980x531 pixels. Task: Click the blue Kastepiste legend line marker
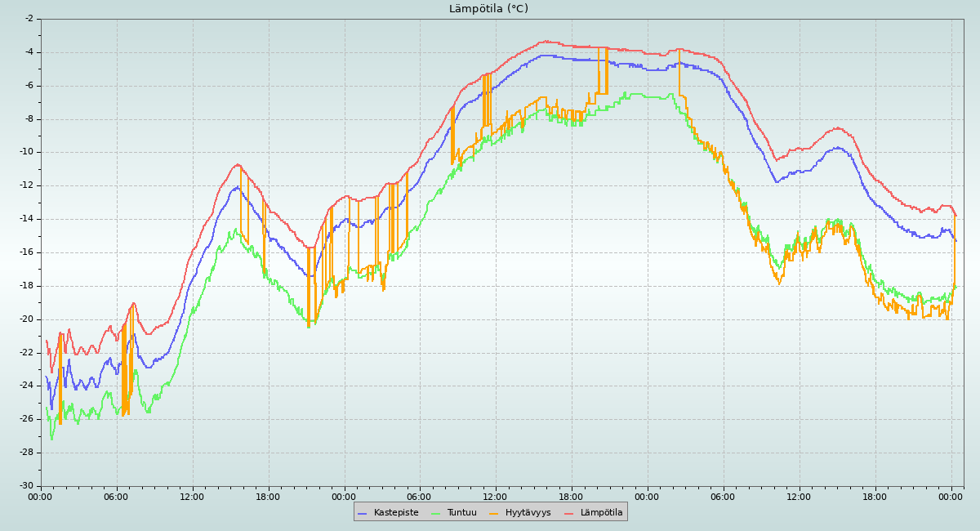[363, 513]
